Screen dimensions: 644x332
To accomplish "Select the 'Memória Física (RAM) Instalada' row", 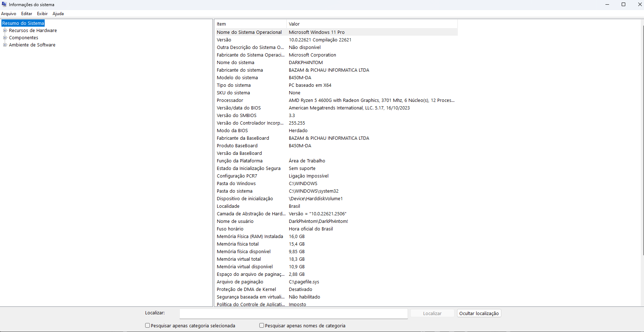I will coord(336,237).
